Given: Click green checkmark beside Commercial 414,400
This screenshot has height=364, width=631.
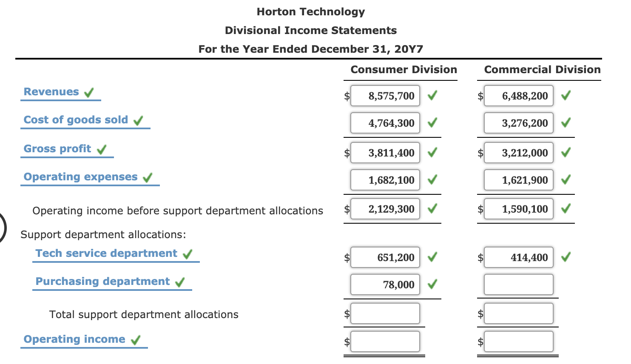Looking at the screenshot, I should point(566,257).
